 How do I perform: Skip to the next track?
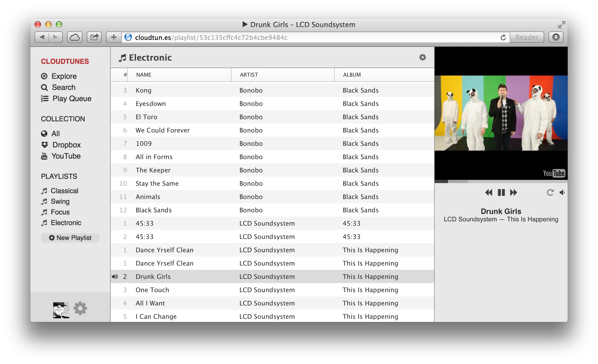click(513, 192)
